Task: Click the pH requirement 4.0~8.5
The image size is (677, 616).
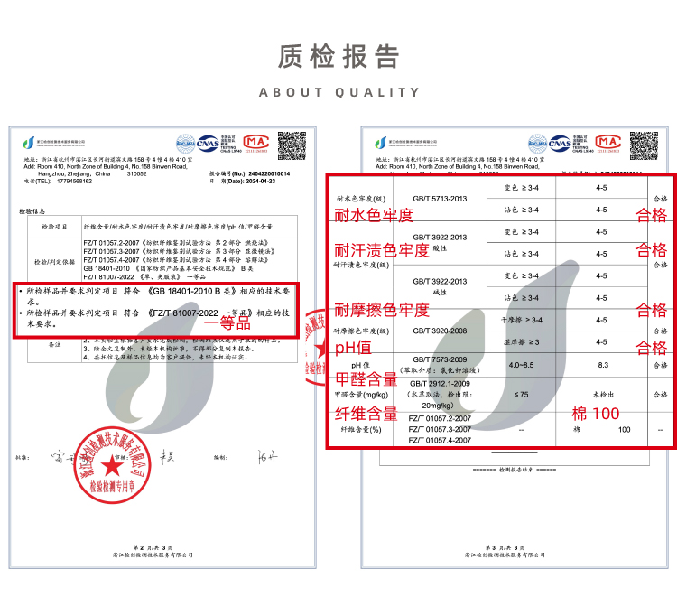Action: (521, 365)
